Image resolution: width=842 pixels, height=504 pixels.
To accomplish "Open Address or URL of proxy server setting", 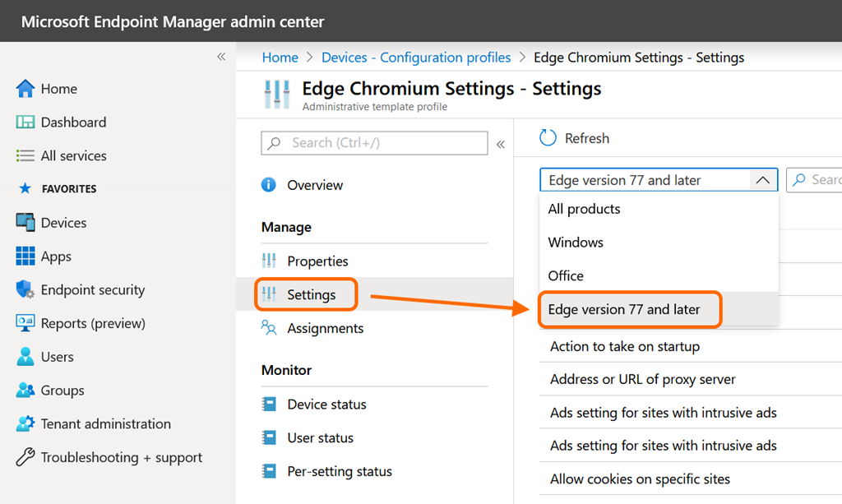I will tap(642, 379).
